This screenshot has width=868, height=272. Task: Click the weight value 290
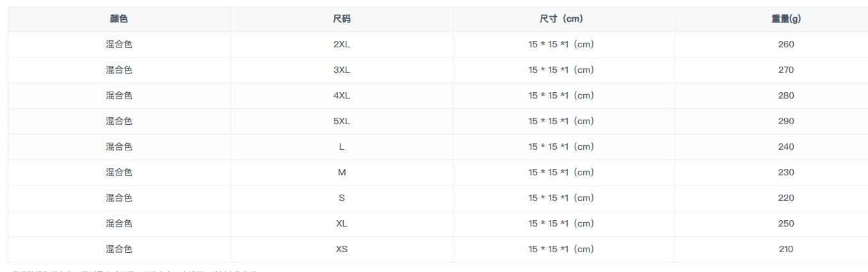pyautogui.click(x=786, y=122)
